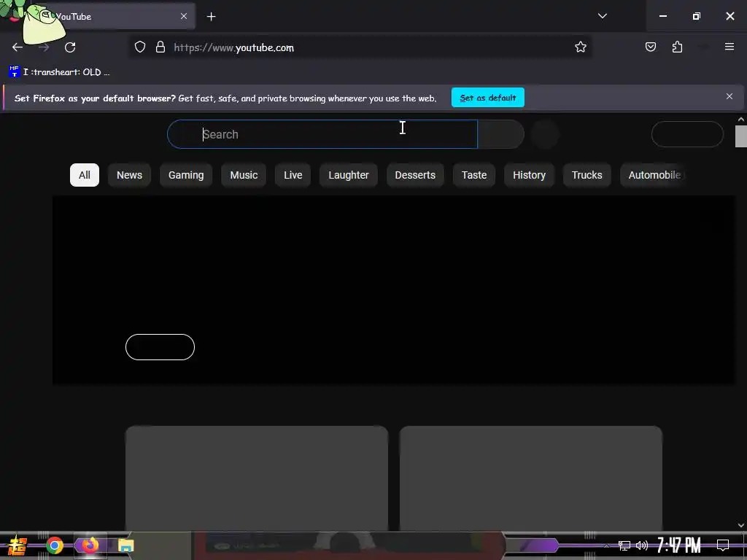The width and height of the screenshot is (747, 560).
Task: Reload the page with the refresh icon
Action: tap(70, 47)
